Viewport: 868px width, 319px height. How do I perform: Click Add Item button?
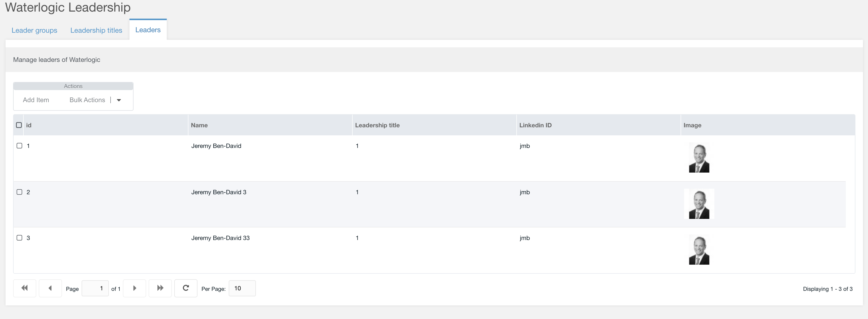click(36, 100)
